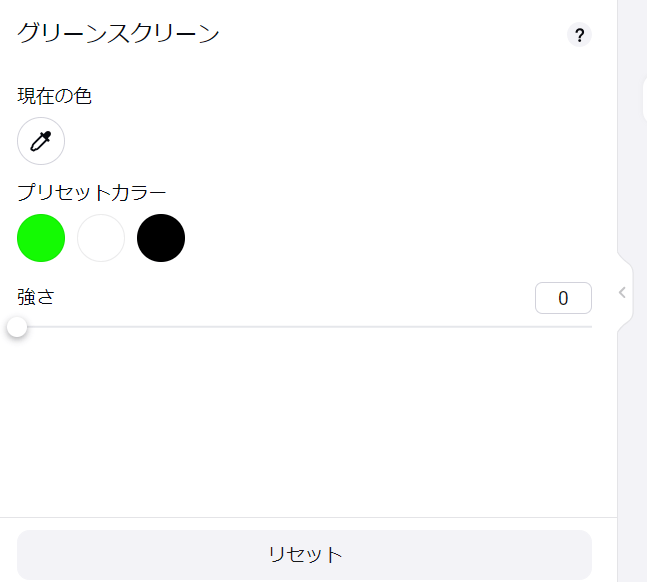The height and width of the screenshot is (582, 647).
Task: Click the 強さ slider handle
Action: pos(17,327)
